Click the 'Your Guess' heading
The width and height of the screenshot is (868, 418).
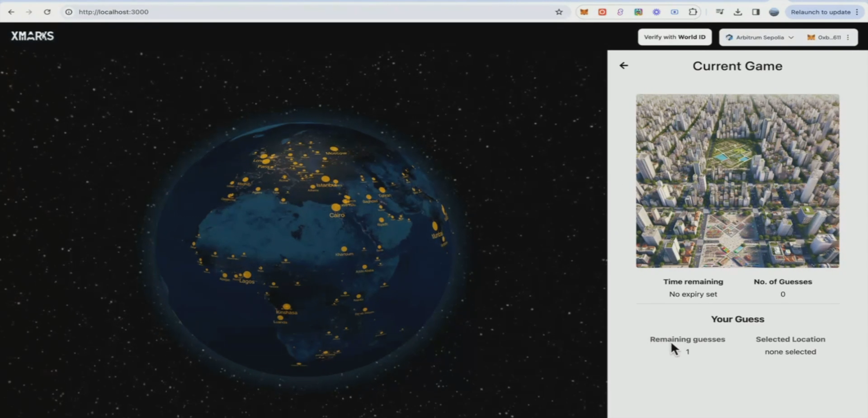click(737, 319)
